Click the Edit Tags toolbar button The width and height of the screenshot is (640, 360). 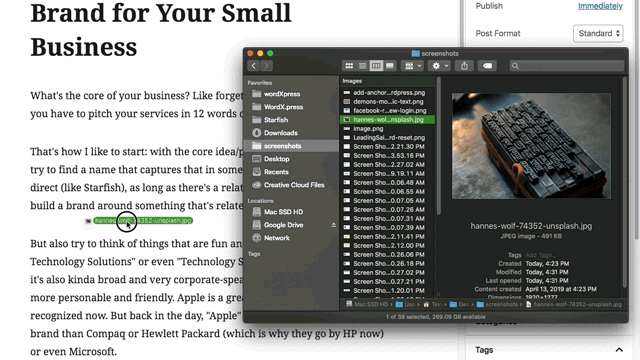pyautogui.click(x=487, y=66)
